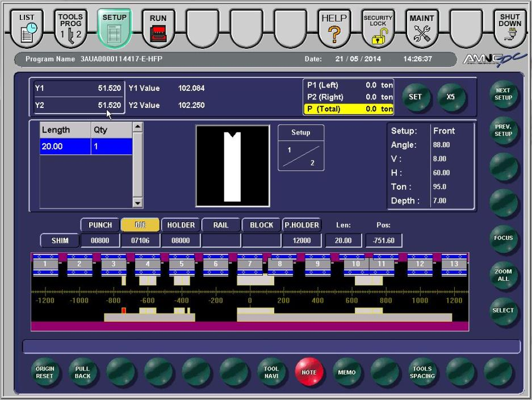Click the P2 (Right) tonnage row
532x400 pixels.
point(349,97)
